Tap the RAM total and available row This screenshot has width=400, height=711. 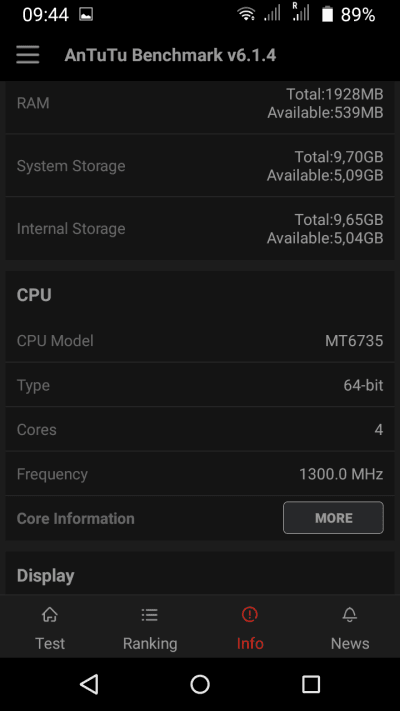click(200, 103)
